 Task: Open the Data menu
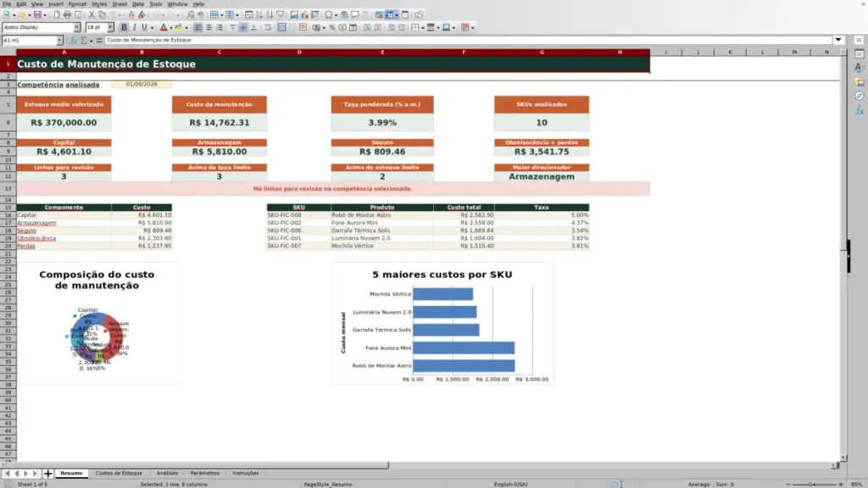tap(138, 4)
